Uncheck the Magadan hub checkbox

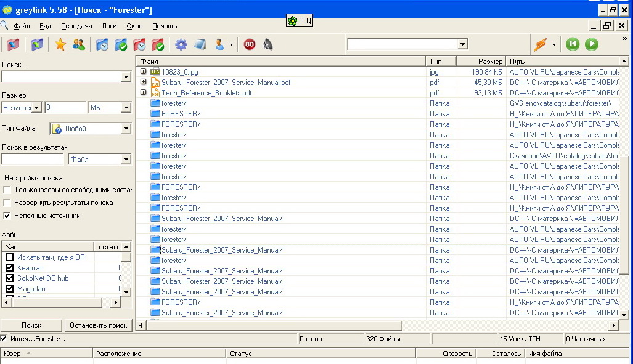(x=9, y=289)
